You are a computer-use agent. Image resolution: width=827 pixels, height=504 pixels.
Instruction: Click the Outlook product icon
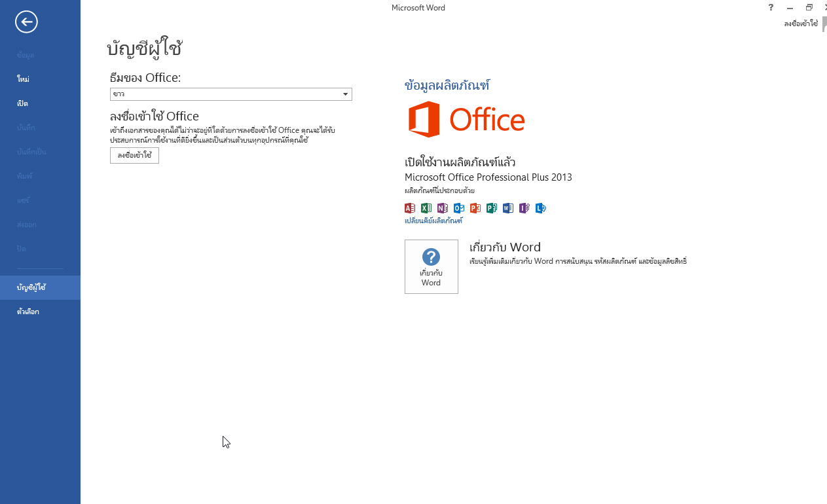459,208
